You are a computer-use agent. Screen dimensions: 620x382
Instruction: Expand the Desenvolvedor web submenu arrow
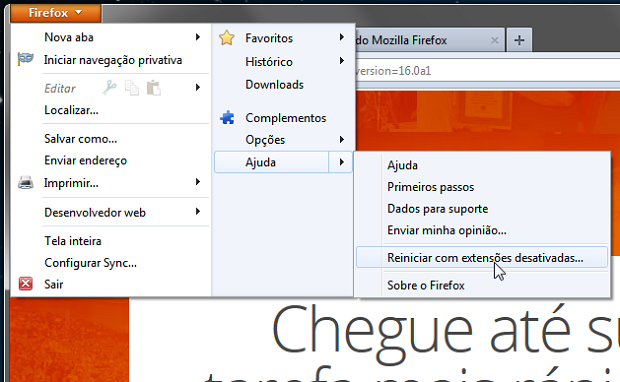pyautogui.click(x=198, y=212)
